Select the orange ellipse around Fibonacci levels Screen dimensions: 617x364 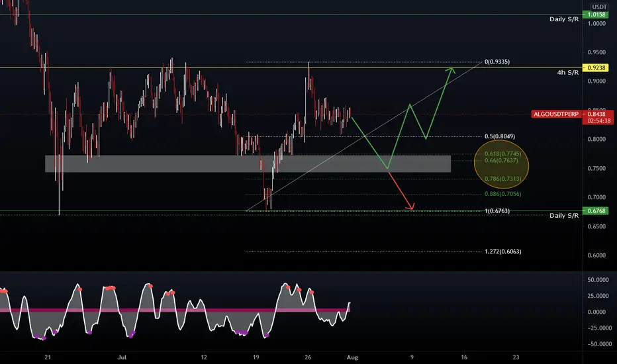pyautogui.click(x=501, y=165)
